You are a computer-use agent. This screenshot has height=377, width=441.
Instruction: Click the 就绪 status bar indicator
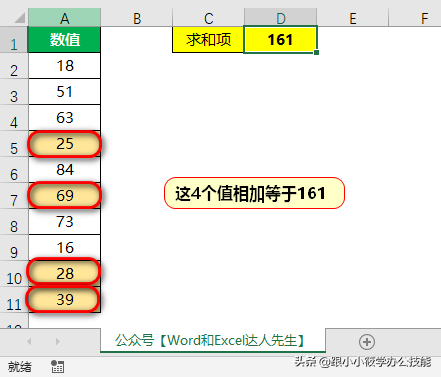pyautogui.click(x=20, y=367)
